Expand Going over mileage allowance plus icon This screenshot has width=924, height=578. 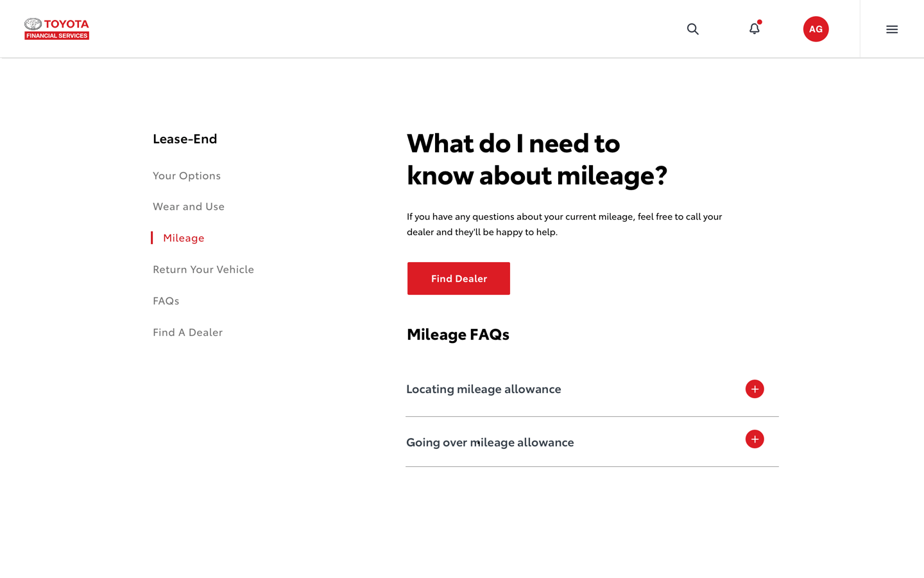point(755,439)
